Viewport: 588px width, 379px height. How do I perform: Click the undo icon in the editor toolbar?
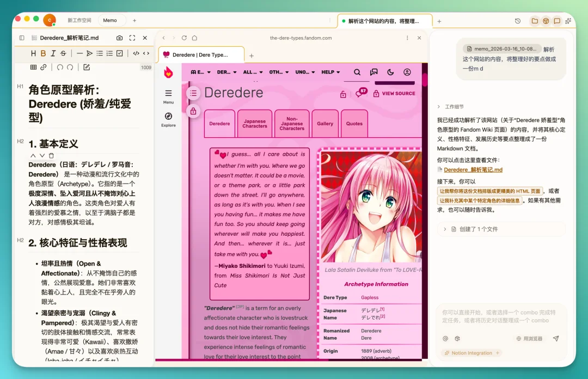[60, 67]
